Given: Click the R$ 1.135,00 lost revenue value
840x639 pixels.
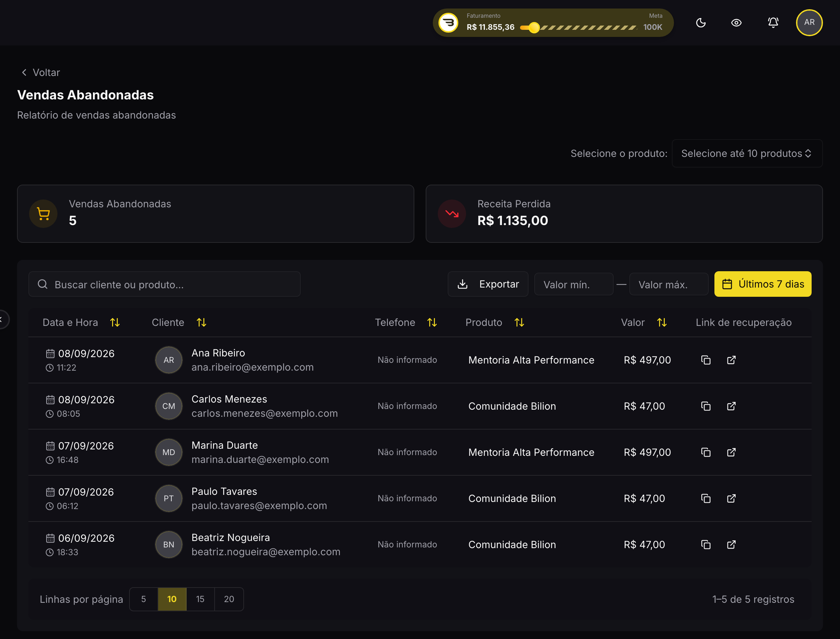Looking at the screenshot, I should (x=512, y=220).
